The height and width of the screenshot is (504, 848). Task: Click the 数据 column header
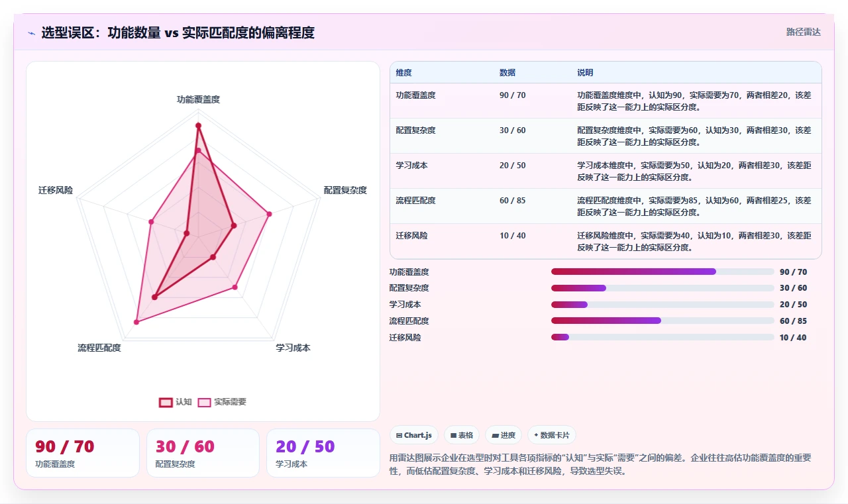pos(507,73)
